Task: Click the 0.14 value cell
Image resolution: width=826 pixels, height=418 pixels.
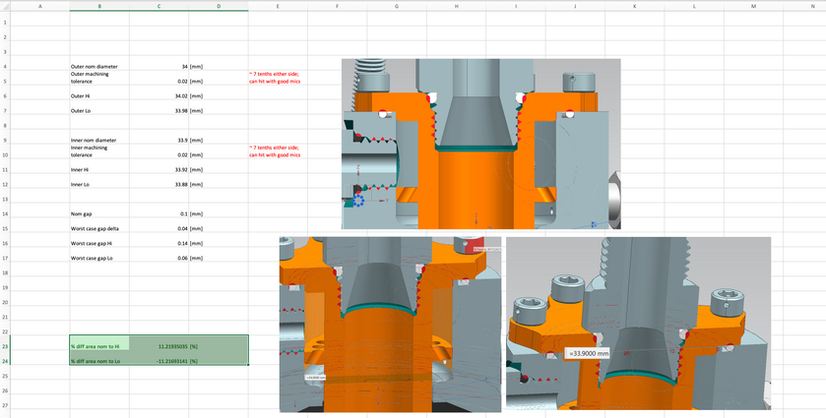Action: tap(159, 244)
